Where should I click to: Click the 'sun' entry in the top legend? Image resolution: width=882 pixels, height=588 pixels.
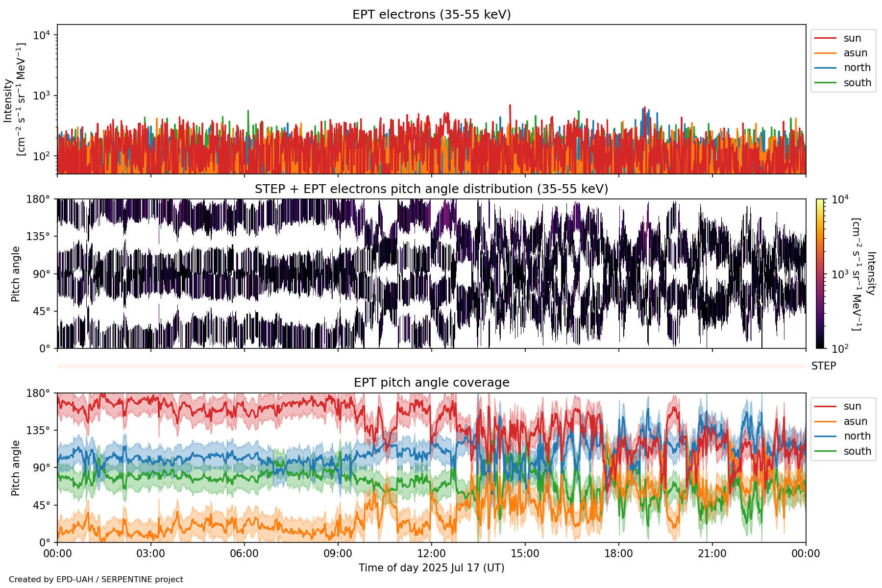[852, 38]
